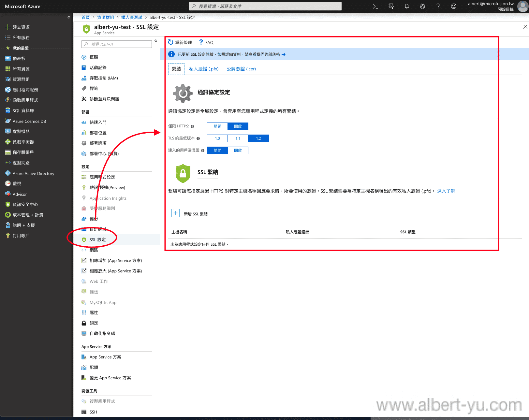529x420 pixels.
Task: Go to 資源群組 breadcrumb link
Action: tap(106, 17)
